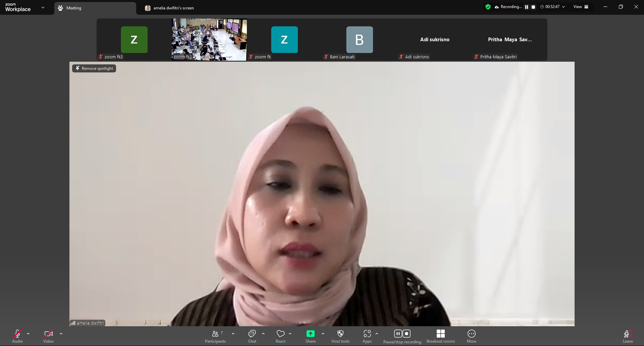Click the Leave meeting button
The height and width of the screenshot is (346, 644).
628,336
